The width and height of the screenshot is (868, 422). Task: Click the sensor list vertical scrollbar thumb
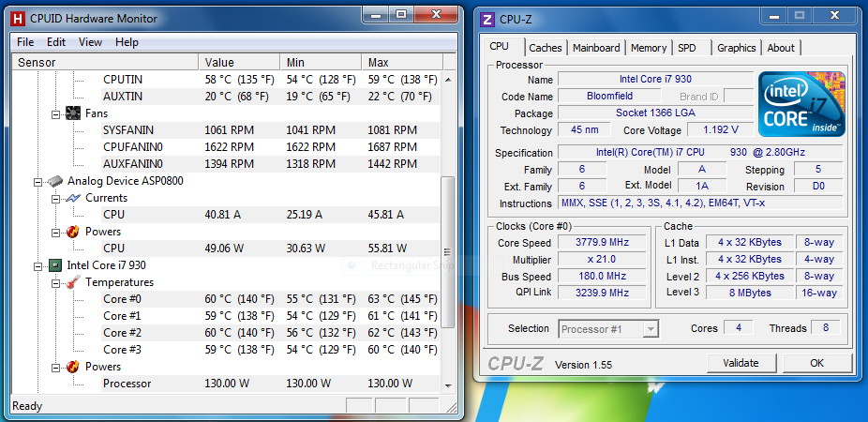pyautogui.click(x=448, y=252)
